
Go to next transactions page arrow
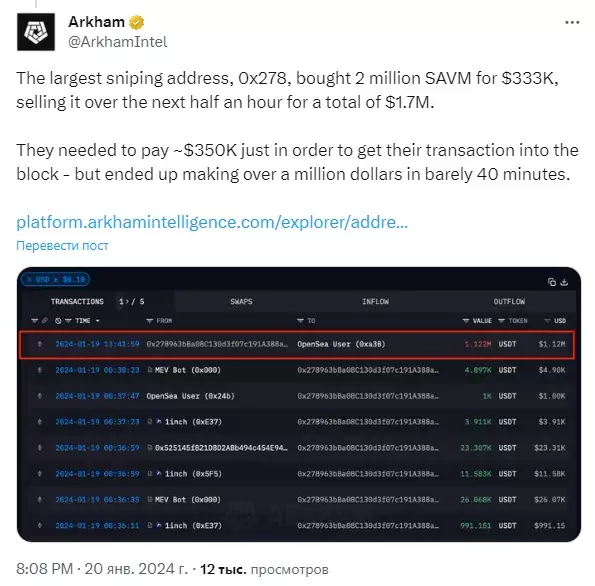point(128,301)
